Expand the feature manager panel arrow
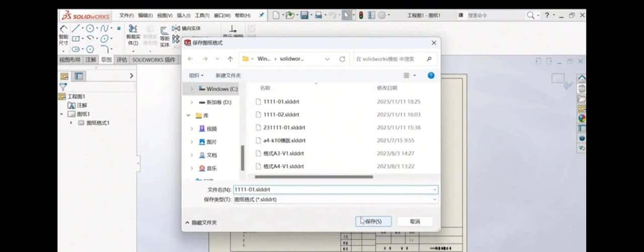644x252 pixels. pyautogui.click(x=131, y=76)
